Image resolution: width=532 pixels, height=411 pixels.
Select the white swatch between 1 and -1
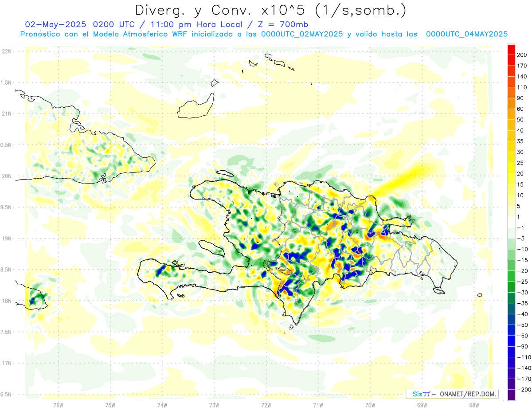click(x=511, y=223)
